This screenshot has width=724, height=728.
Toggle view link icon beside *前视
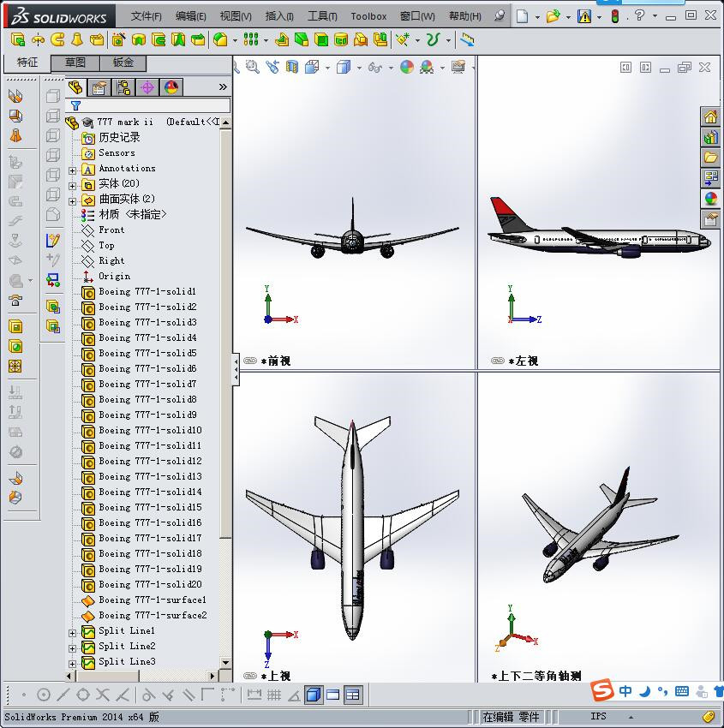(250, 361)
